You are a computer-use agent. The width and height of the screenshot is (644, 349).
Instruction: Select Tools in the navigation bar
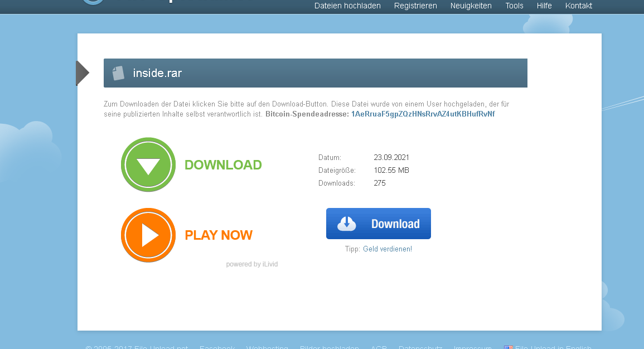coord(514,6)
